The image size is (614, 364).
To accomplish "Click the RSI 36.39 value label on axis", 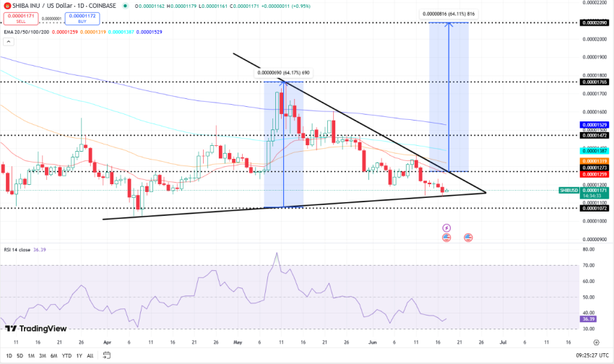I will (x=589, y=319).
